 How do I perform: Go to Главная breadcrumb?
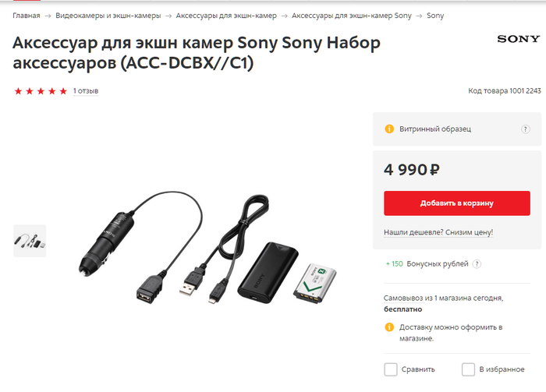point(27,16)
